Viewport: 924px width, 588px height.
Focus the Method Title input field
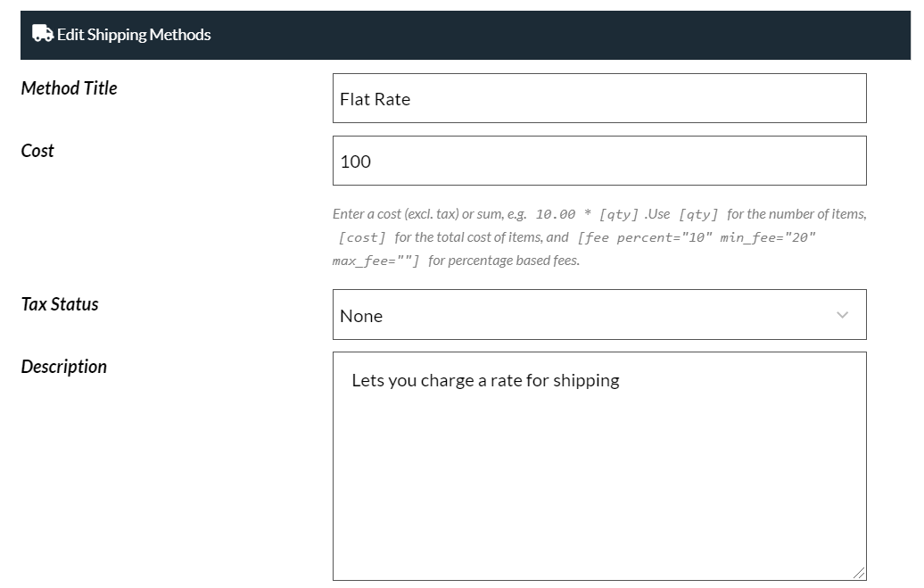point(598,98)
